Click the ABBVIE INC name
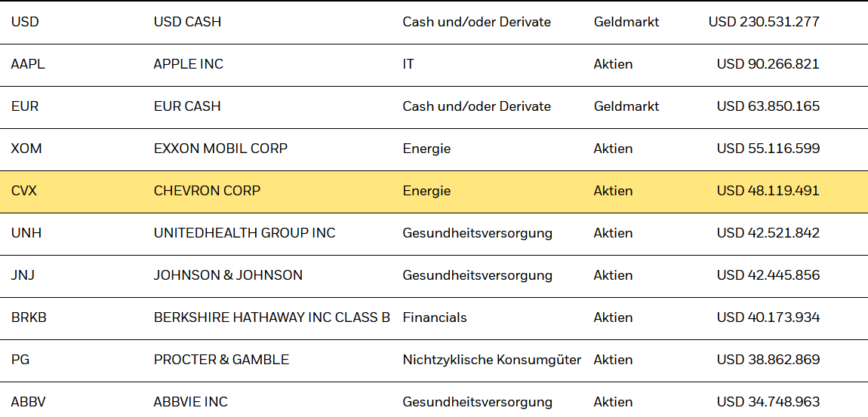868x417 pixels. [x=190, y=402]
